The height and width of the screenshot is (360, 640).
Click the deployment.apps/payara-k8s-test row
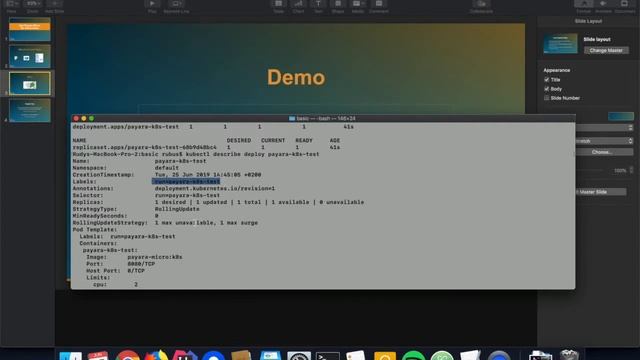coord(213,127)
